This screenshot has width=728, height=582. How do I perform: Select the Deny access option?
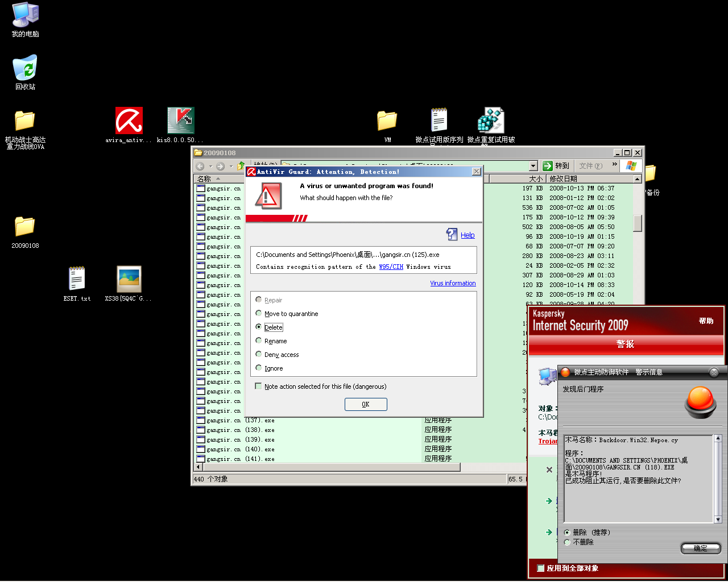coord(259,354)
